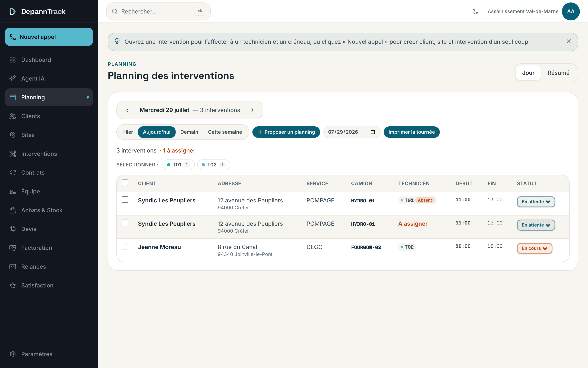The image size is (588, 368).
Task: Open En attente status dropdown for T01 row
Action: click(x=536, y=202)
